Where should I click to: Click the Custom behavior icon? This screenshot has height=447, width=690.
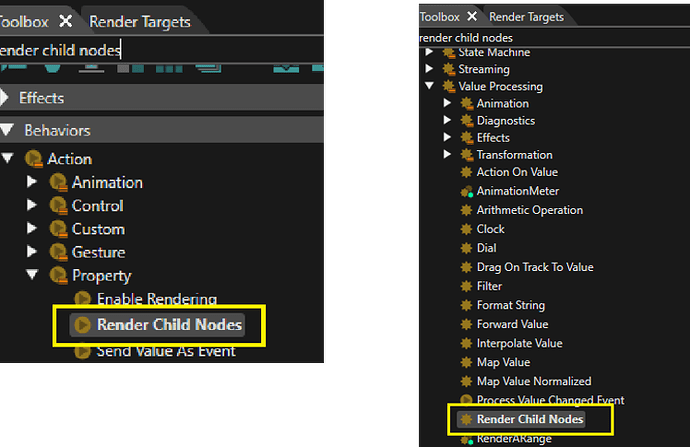click(59, 229)
